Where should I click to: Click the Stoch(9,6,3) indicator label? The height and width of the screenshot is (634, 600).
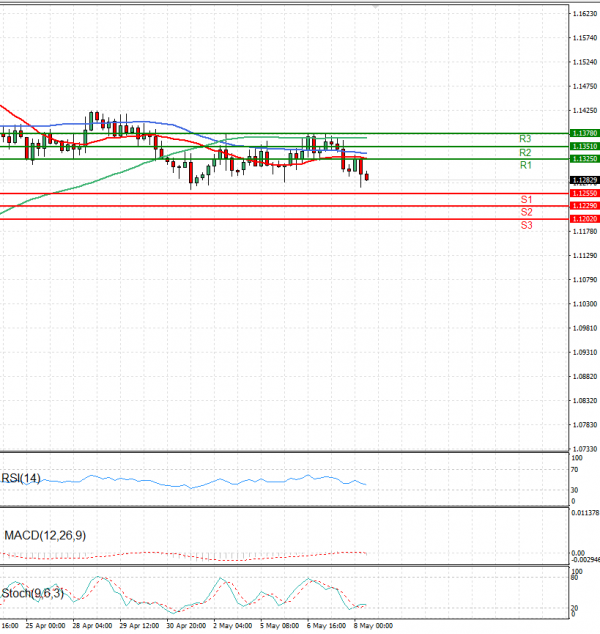[x=33, y=593]
